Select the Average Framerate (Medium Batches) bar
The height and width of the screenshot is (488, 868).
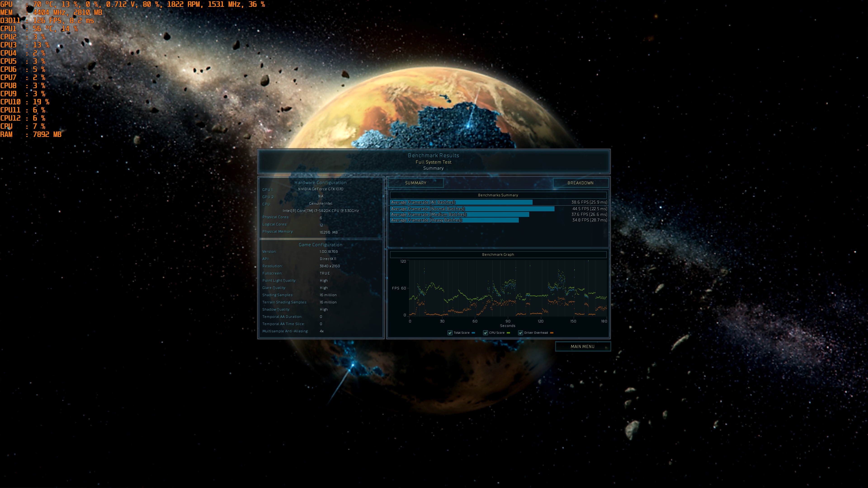(x=460, y=215)
